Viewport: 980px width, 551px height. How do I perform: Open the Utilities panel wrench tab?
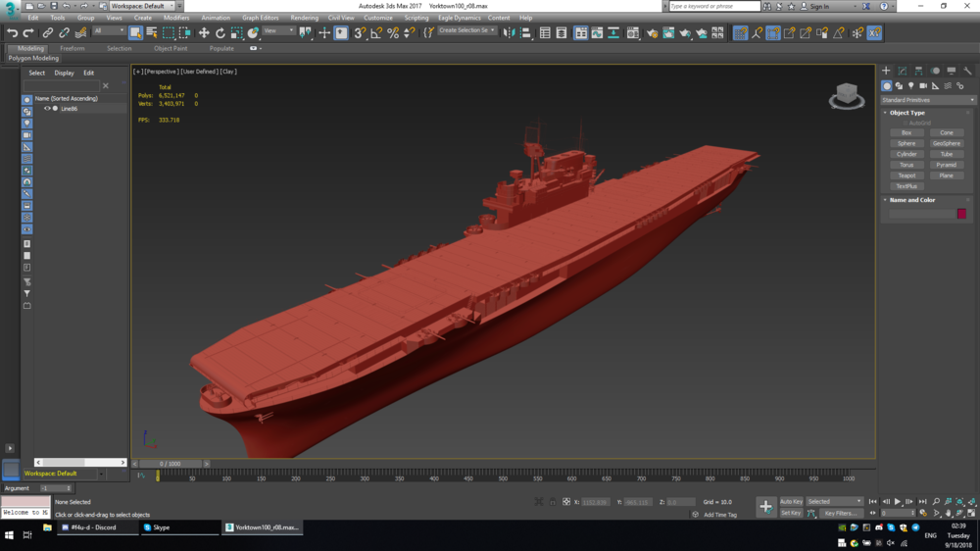click(967, 71)
